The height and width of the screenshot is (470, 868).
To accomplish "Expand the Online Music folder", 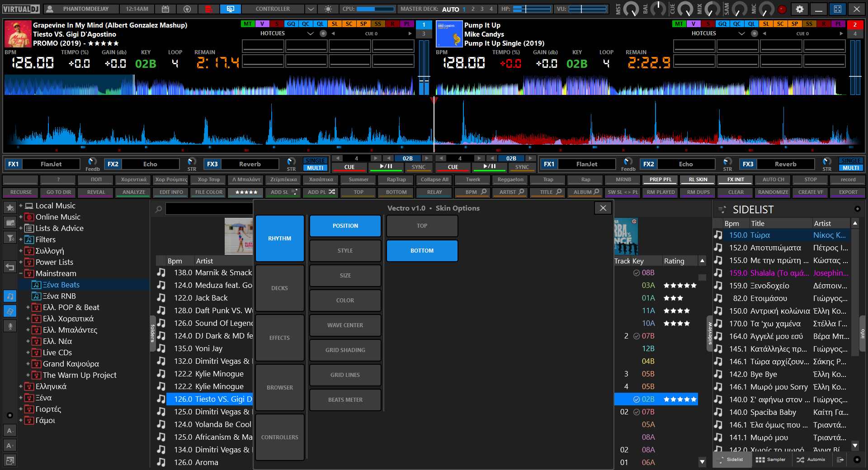I will click(21, 217).
